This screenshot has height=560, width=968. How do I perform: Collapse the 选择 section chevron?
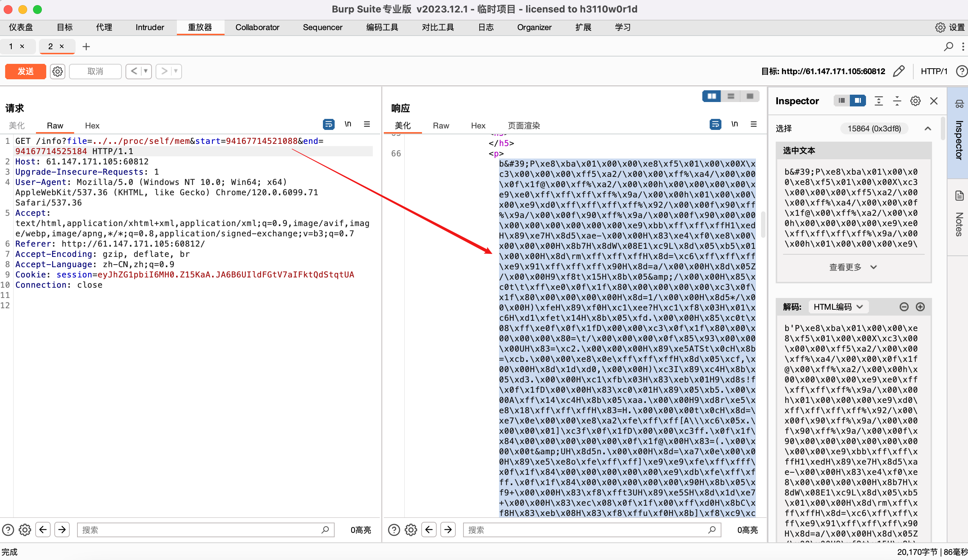[928, 129]
